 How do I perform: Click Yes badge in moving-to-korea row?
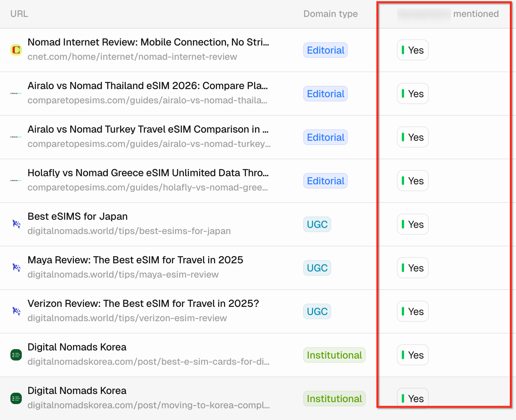coord(413,399)
